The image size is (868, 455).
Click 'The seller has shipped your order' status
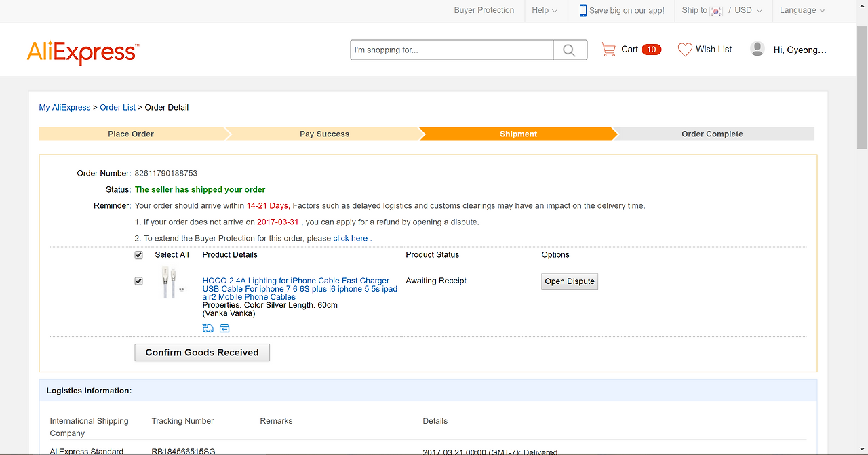point(200,190)
